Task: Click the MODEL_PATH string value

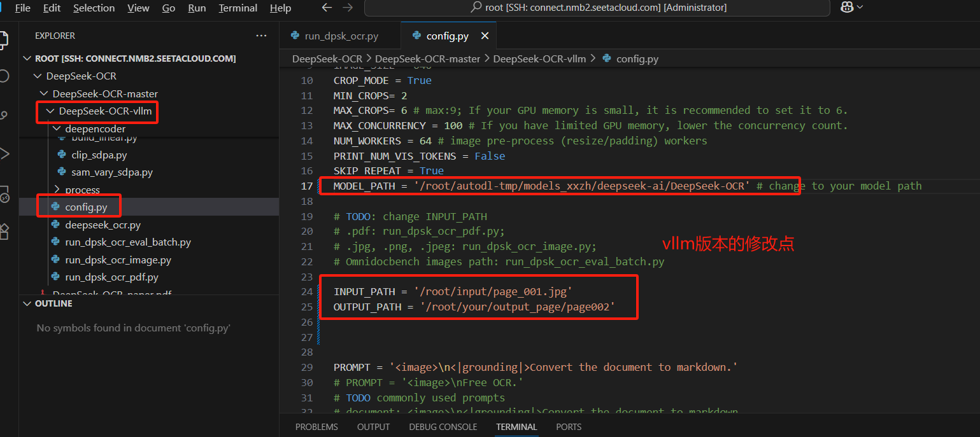Action: [581, 186]
